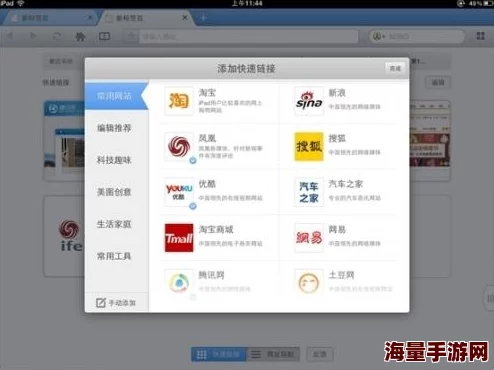Click the address bar input
This screenshot has width=494, height=370.
[x=248, y=36]
